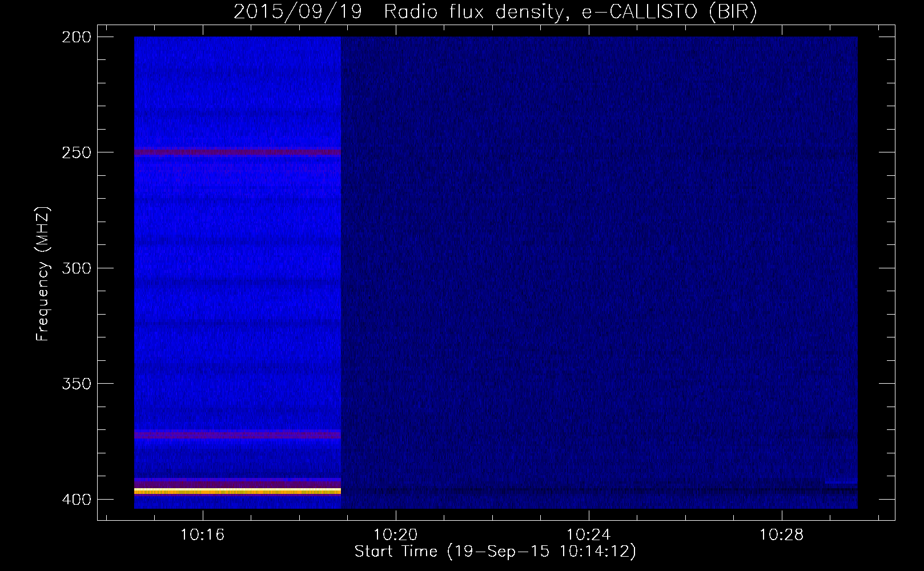Click the 10:16 time tick label
Viewport: 924px width, 571px height.
coord(202,535)
